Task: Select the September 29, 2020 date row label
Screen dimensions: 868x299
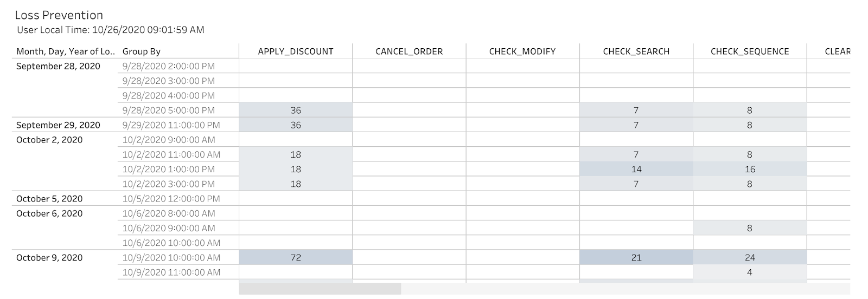Action: pyautogui.click(x=58, y=125)
